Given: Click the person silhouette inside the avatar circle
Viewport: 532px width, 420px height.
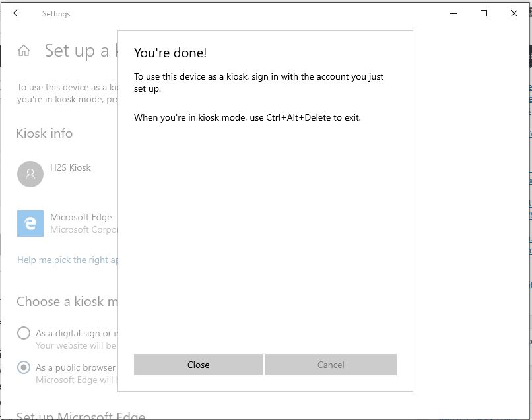Looking at the screenshot, I should click(x=29, y=173).
